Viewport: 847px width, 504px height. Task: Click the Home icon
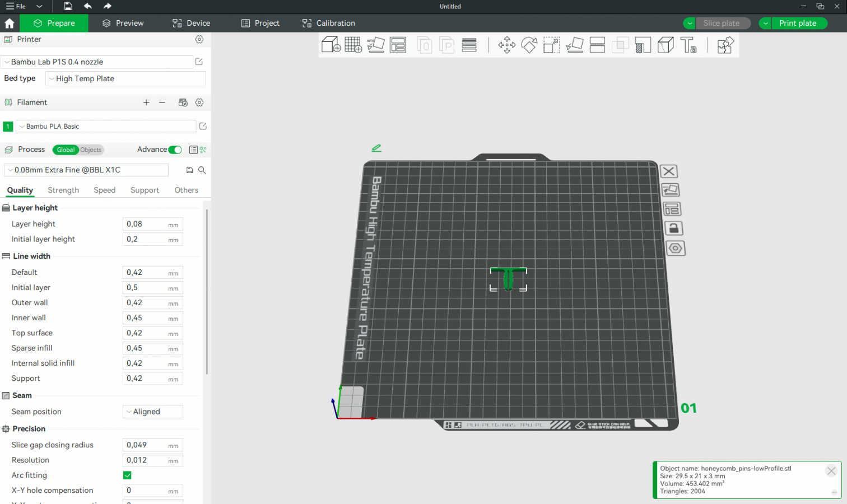10,23
